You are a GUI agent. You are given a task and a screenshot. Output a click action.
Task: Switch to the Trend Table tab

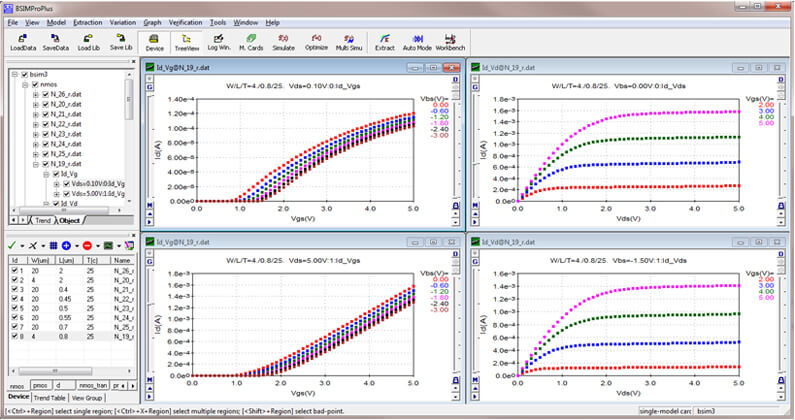pos(49,398)
